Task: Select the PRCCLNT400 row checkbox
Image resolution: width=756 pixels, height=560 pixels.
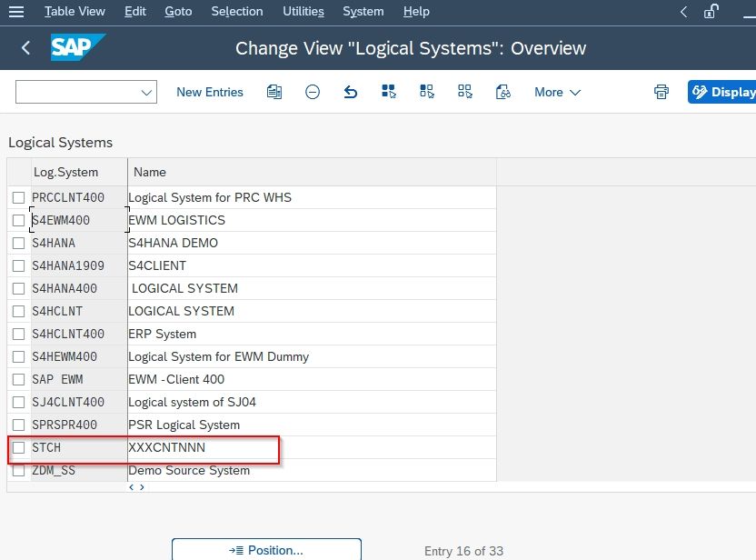Action: pos(19,198)
